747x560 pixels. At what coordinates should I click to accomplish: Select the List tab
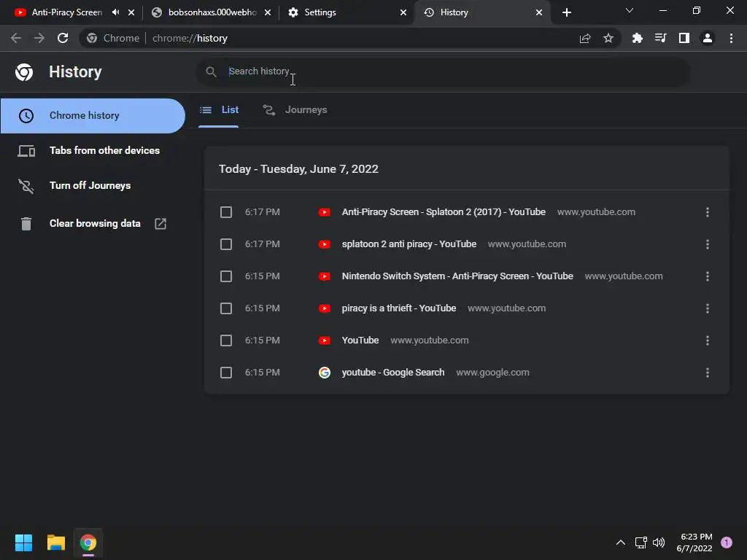point(219,110)
